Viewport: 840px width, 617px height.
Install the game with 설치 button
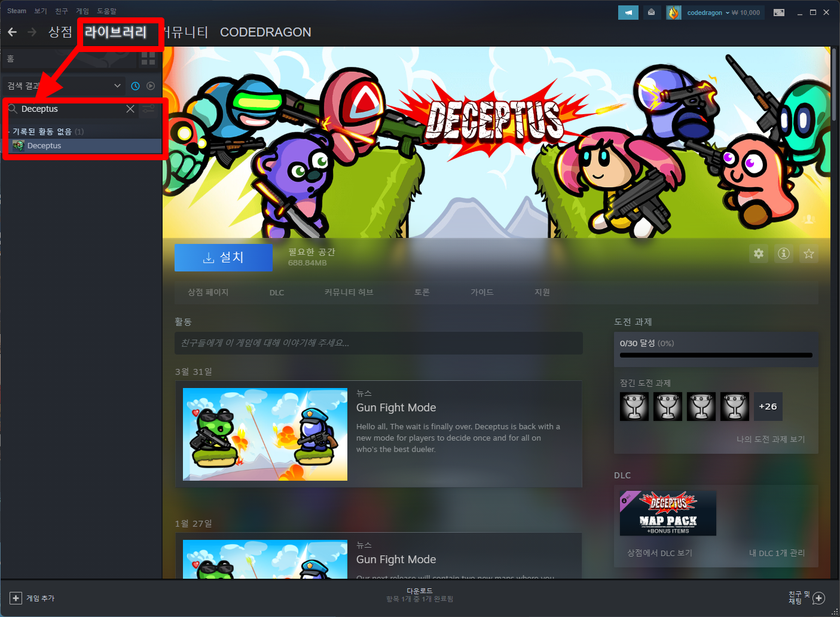click(x=224, y=258)
